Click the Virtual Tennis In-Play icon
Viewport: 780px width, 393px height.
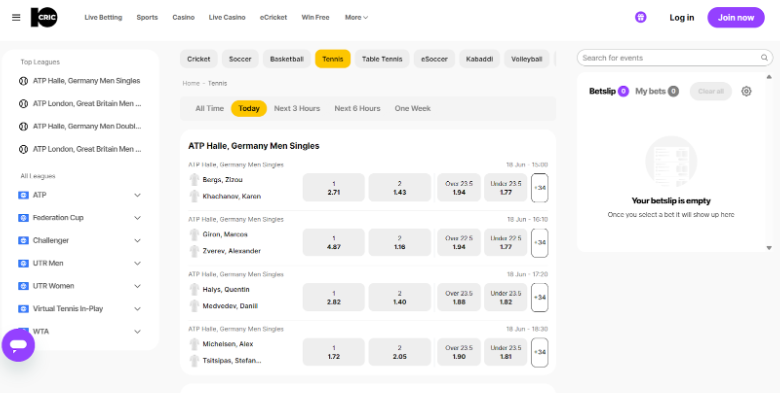point(23,308)
